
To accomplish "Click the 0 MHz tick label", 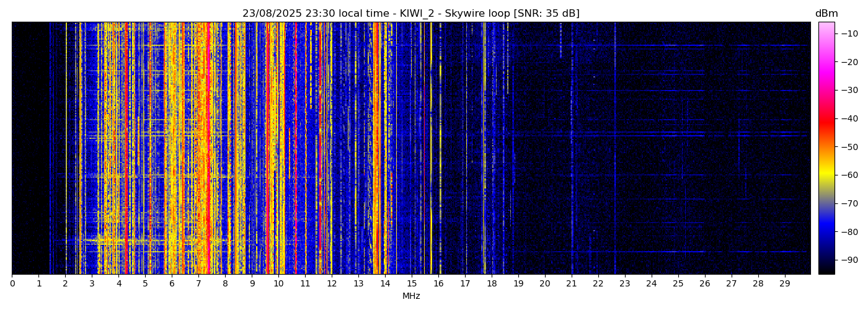I will pos(12,284).
